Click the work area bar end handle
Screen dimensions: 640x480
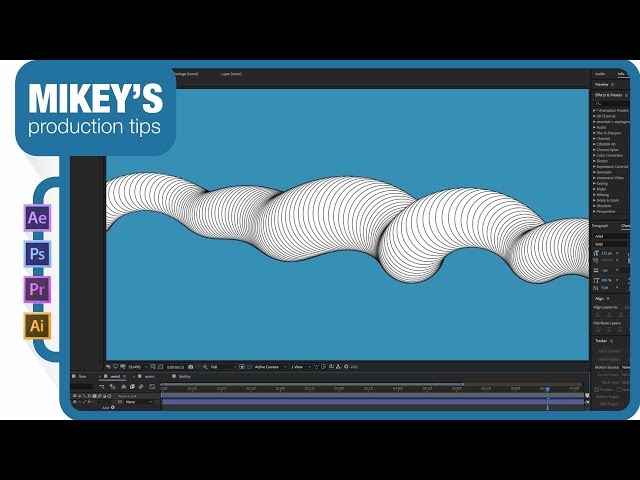(462, 384)
